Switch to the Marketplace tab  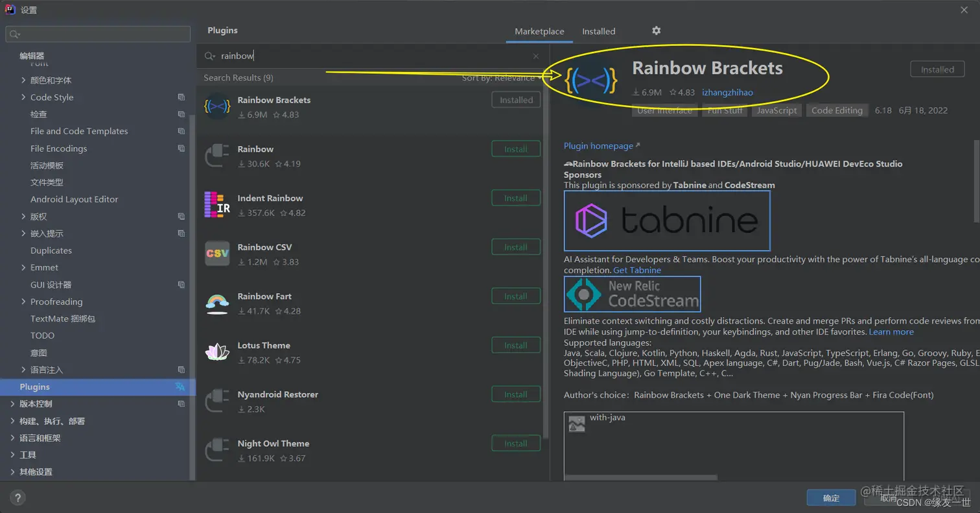[539, 31]
